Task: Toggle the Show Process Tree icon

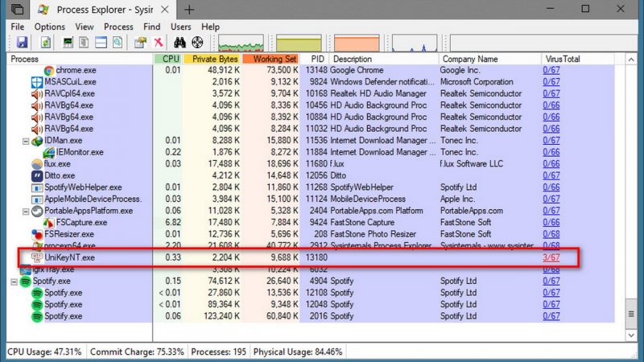Action: tap(84, 43)
